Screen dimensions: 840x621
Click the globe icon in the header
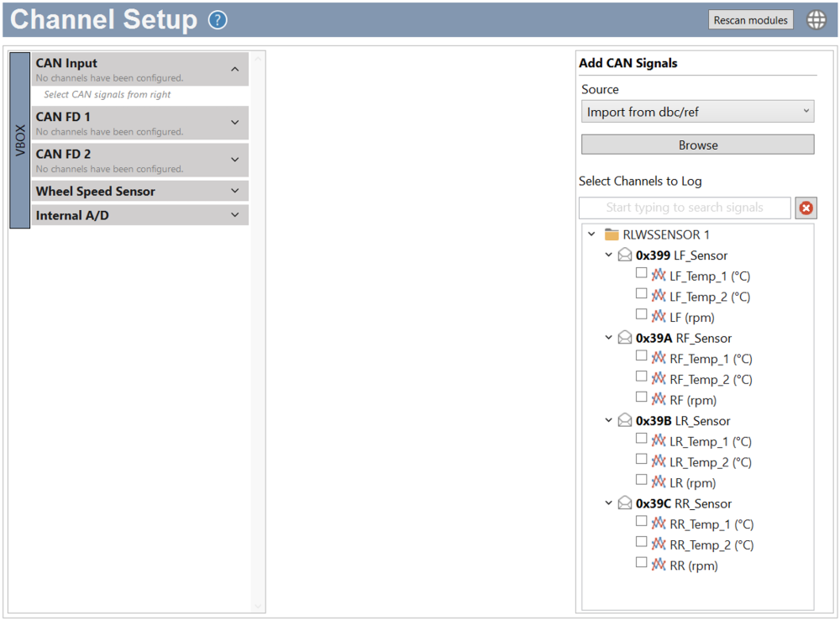(816, 19)
